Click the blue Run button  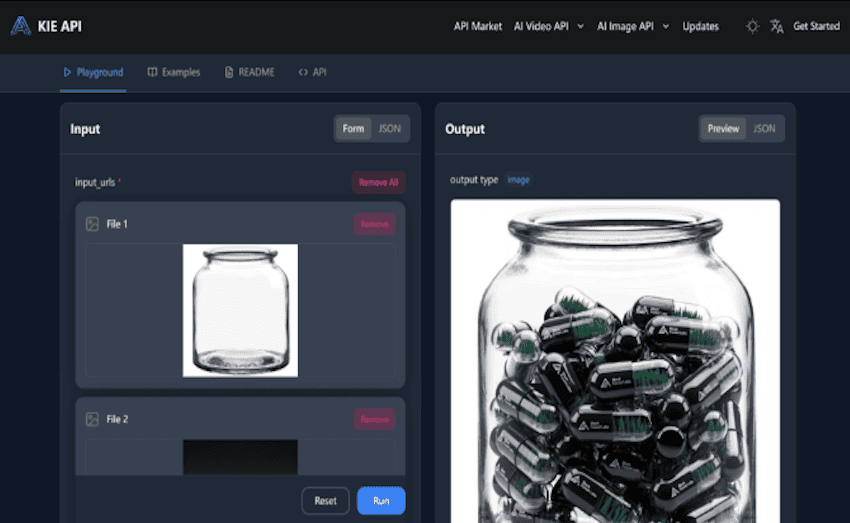[x=381, y=501]
